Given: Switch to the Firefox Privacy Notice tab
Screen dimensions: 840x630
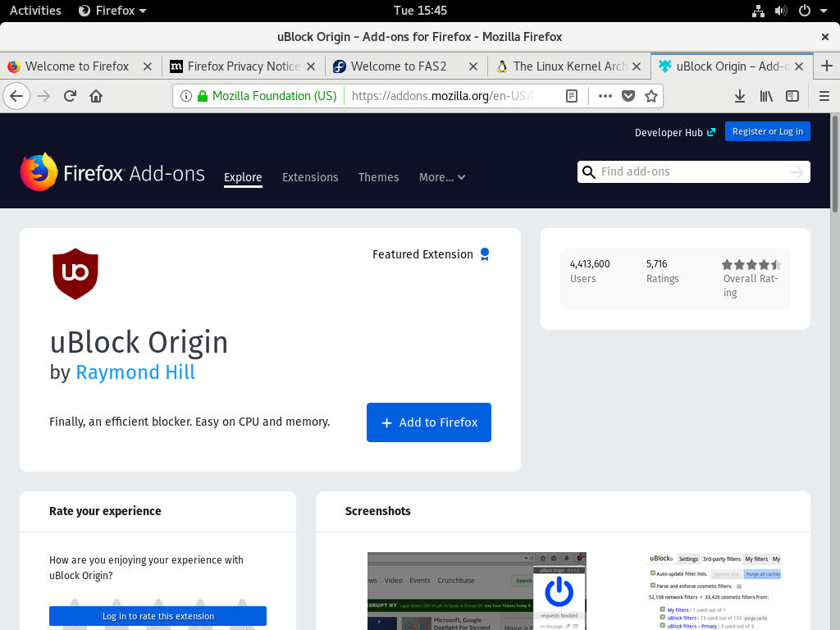Looking at the screenshot, I should [x=244, y=66].
